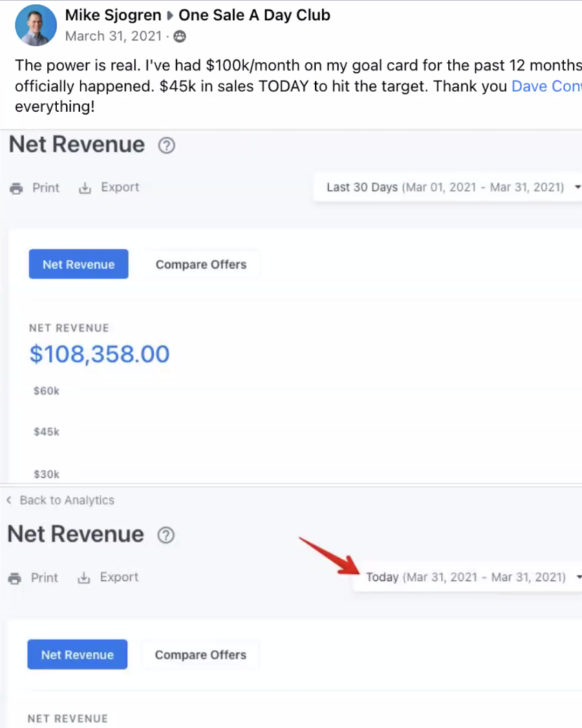This screenshot has height=728, width=582.
Task: Open Mike Sjogren's profile name link
Action: click(x=113, y=15)
